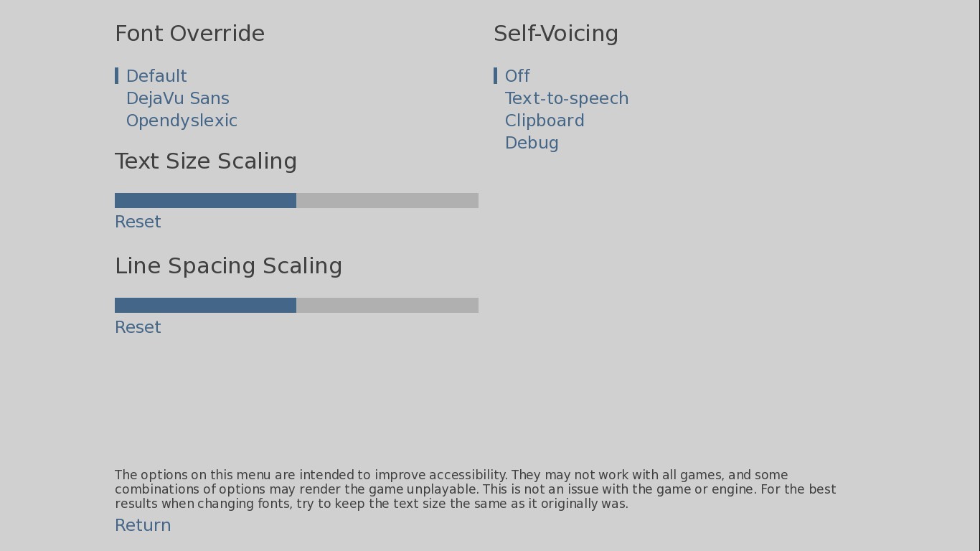Click the filled part of Text Size Scaling bar
980x551 pixels.
[205, 201]
